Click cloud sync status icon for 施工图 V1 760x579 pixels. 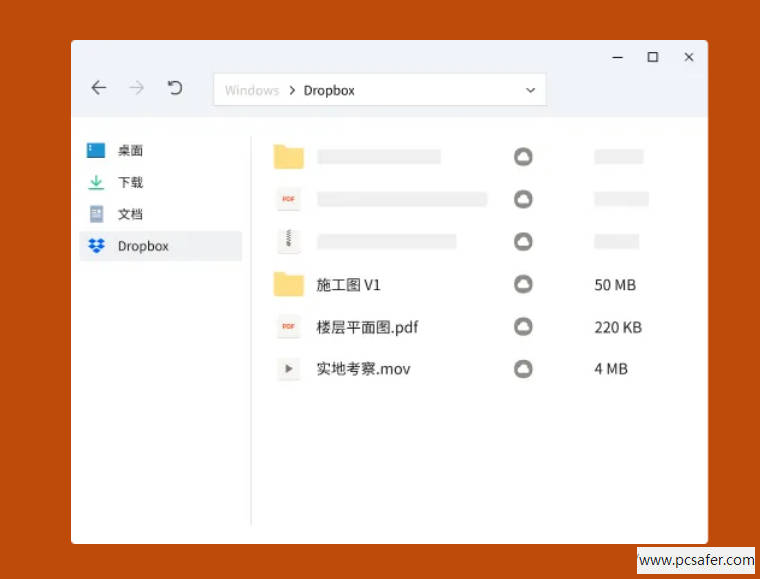(522, 285)
